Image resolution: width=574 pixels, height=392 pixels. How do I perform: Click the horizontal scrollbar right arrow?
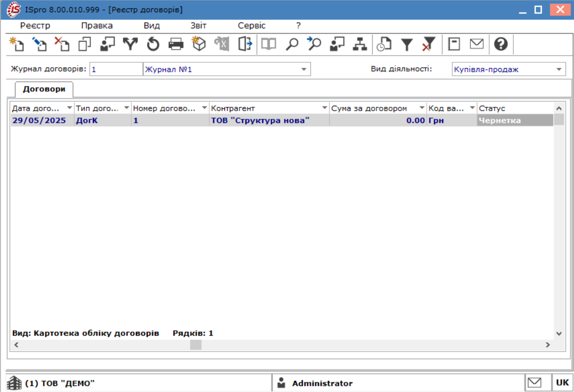(548, 345)
